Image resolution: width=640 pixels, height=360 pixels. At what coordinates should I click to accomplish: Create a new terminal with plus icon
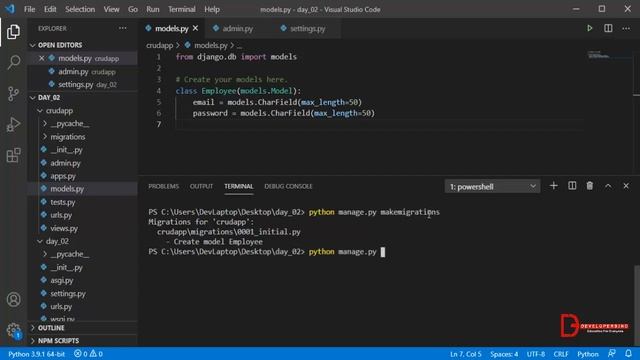coord(553,186)
